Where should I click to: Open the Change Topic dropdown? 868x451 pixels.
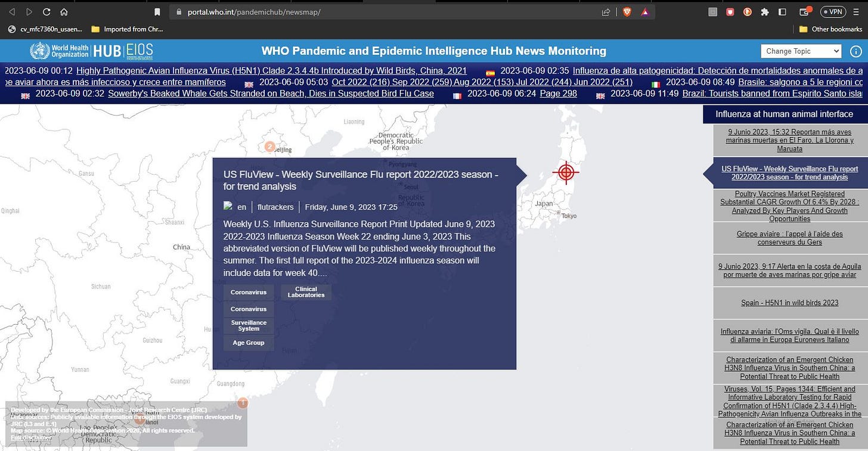coord(801,51)
